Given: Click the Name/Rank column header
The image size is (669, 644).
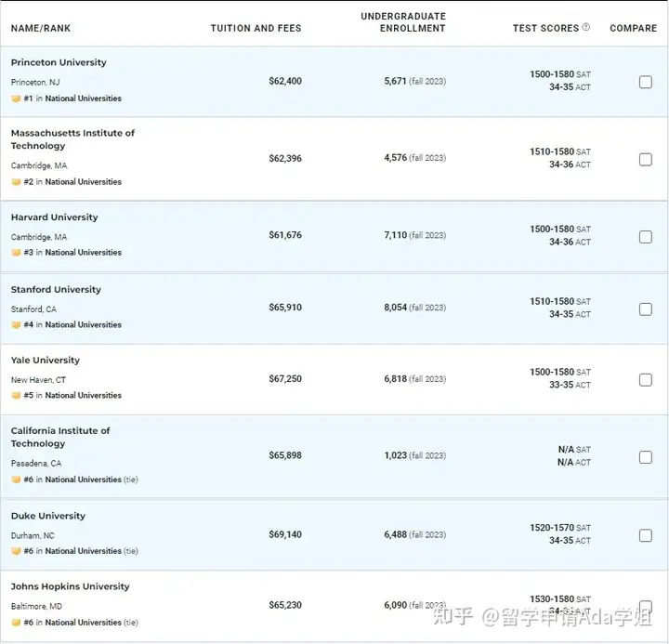Looking at the screenshot, I should coord(41,29).
